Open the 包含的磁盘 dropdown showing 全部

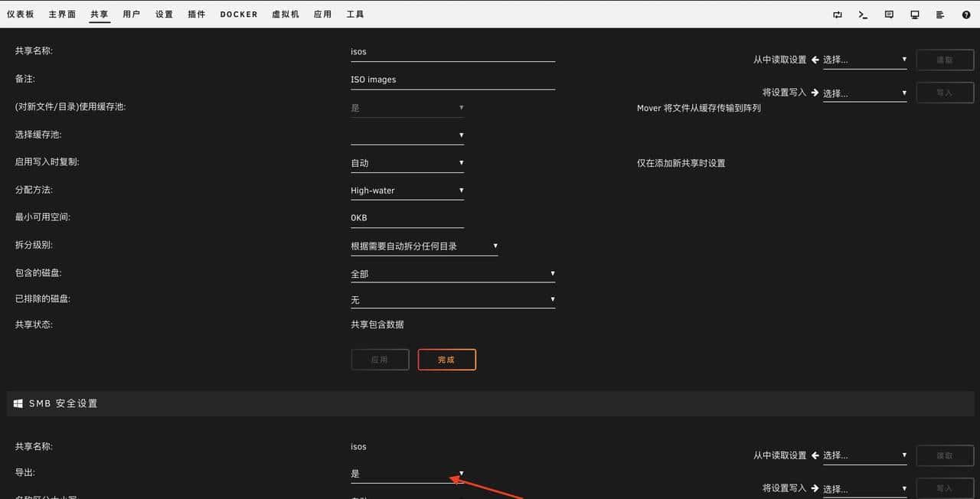coord(452,273)
